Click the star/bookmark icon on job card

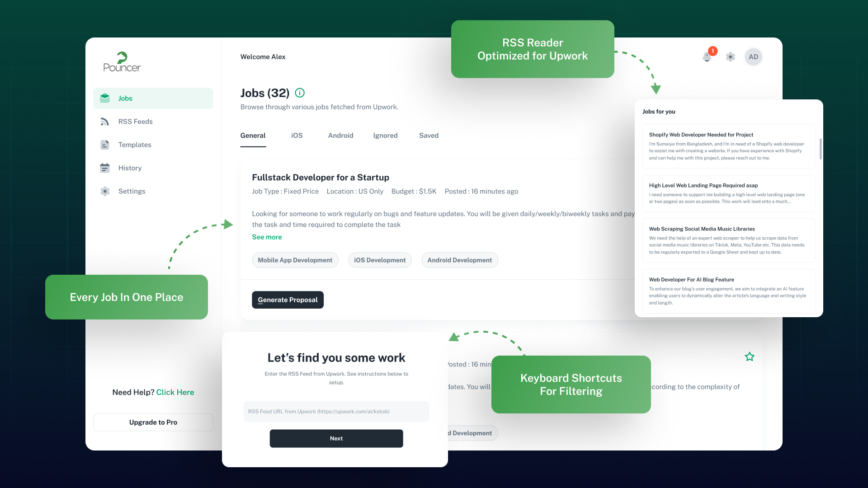tap(750, 356)
